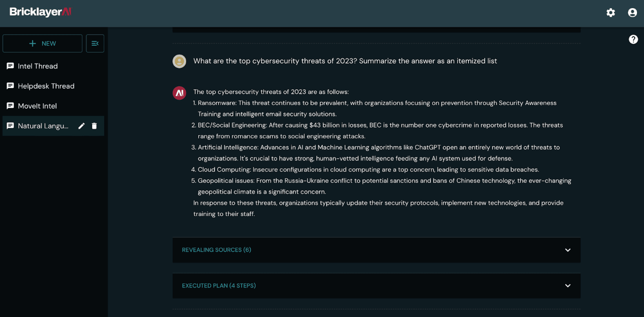
Task: Click the MoveIt Intel chat bubble icon
Action: click(x=10, y=106)
